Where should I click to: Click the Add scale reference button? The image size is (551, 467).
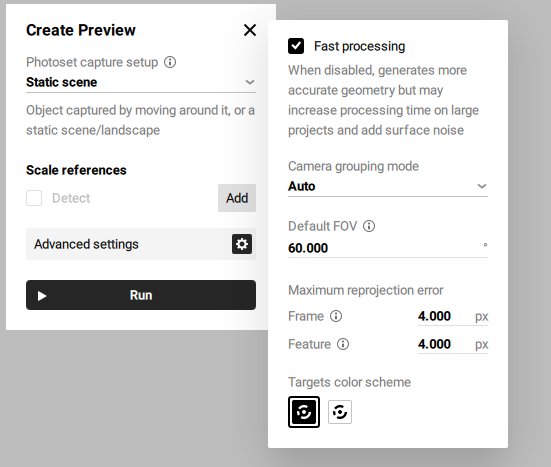point(237,198)
